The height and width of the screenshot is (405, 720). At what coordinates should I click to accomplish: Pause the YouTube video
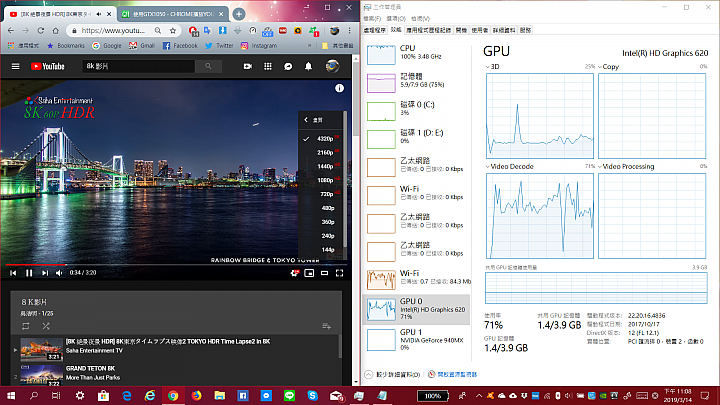(x=29, y=273)
